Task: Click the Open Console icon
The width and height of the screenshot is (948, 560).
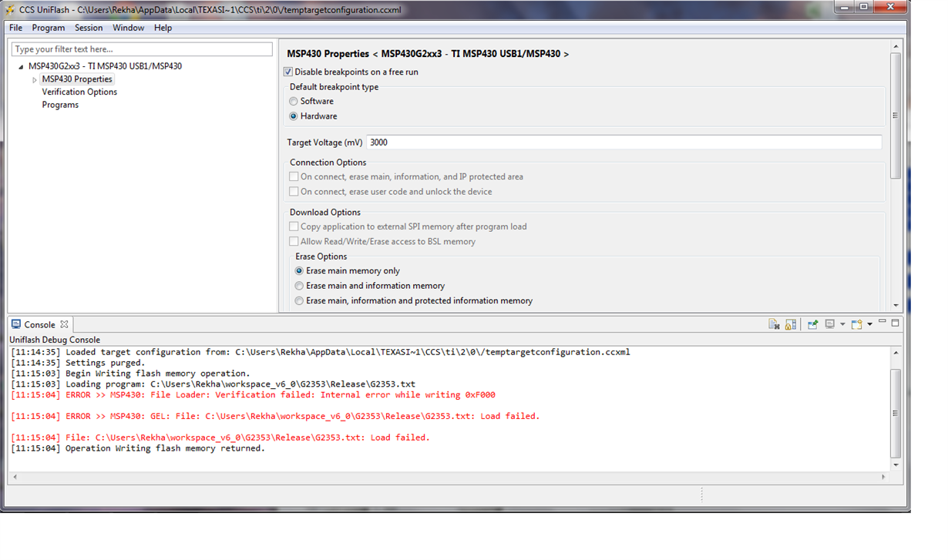Action: click(856, 324)
